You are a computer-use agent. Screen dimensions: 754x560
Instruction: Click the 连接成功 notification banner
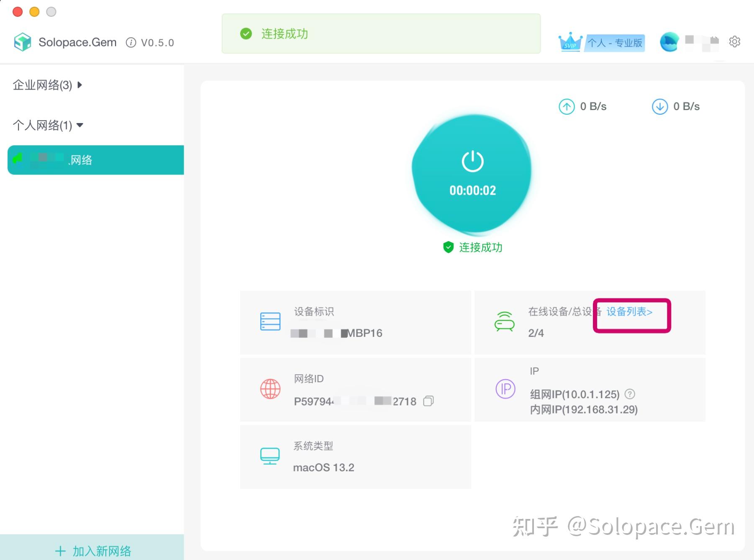click(x=381, y=33)
